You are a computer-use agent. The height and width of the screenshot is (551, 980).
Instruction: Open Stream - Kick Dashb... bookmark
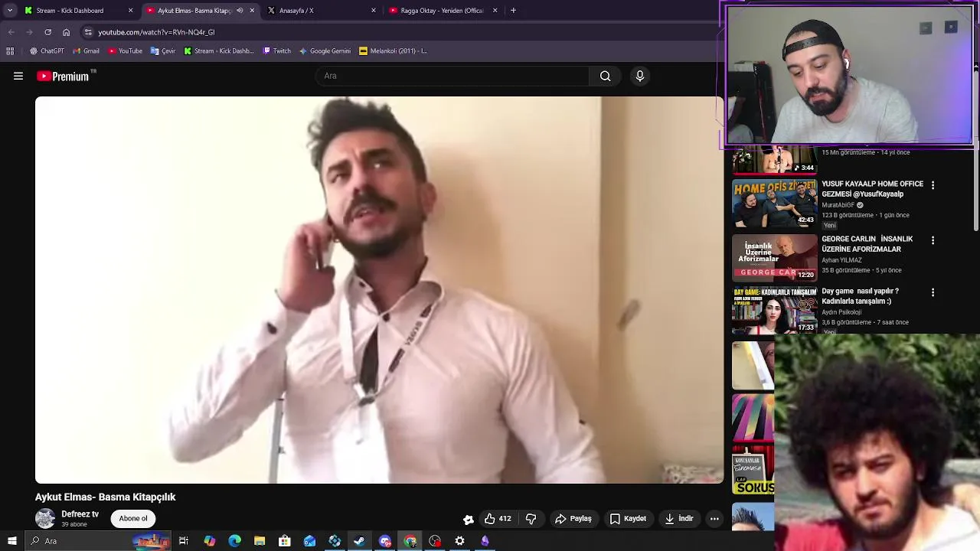219,51
